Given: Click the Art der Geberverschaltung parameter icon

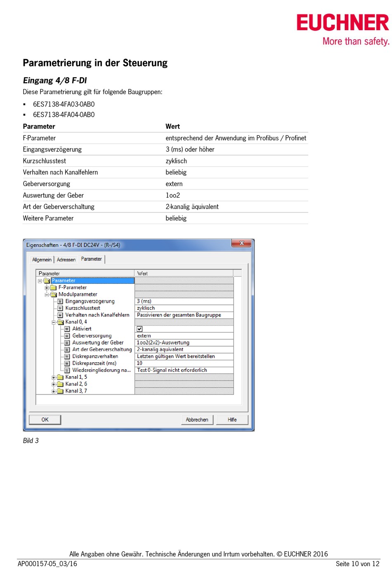Looking at the screenshot, I should pyautogui.click(x=67, y=349).
